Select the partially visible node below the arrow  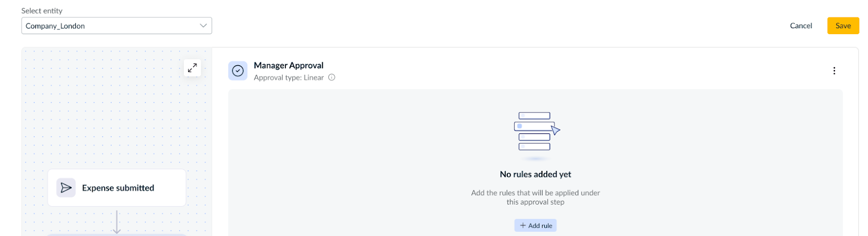(117, 234)
